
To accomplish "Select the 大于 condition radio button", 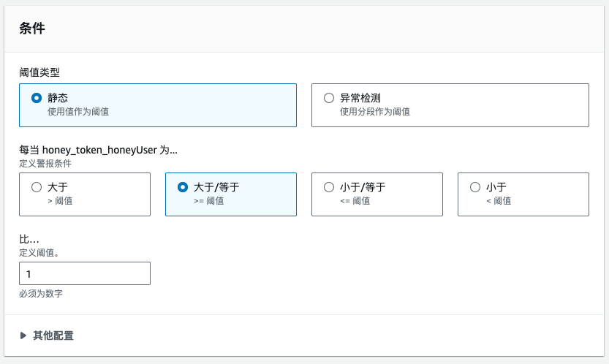I will [37, 187].
